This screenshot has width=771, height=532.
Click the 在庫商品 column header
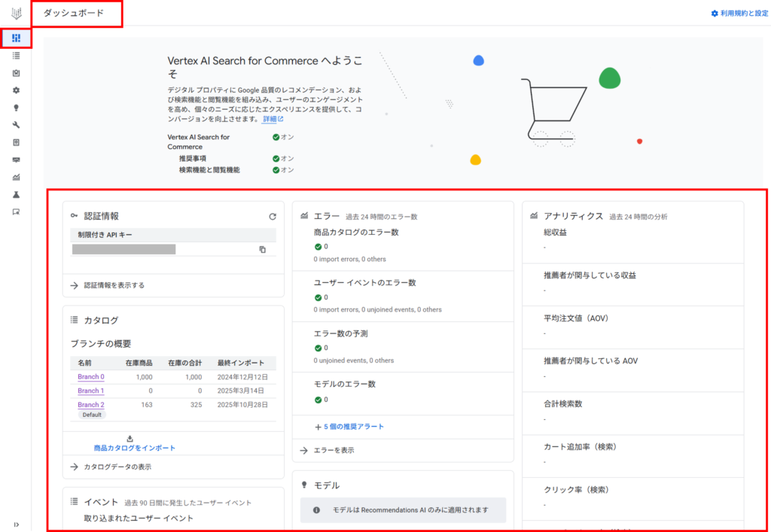click(x=139, y=363)
